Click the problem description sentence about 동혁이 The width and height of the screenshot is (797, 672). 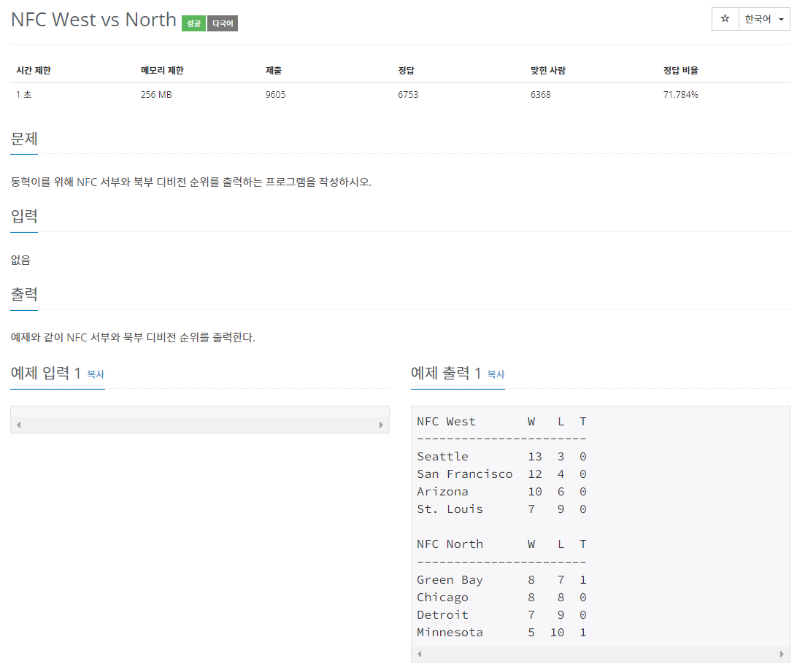pos(191,182)
